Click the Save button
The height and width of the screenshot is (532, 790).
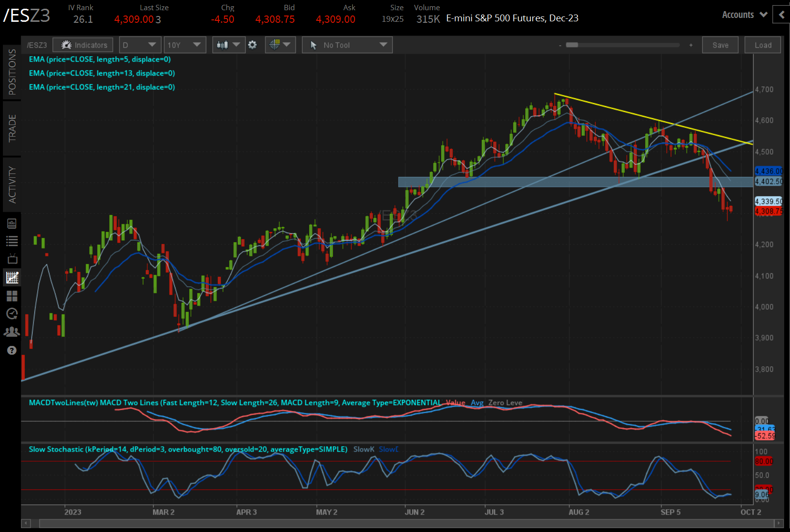pos(720,45)
